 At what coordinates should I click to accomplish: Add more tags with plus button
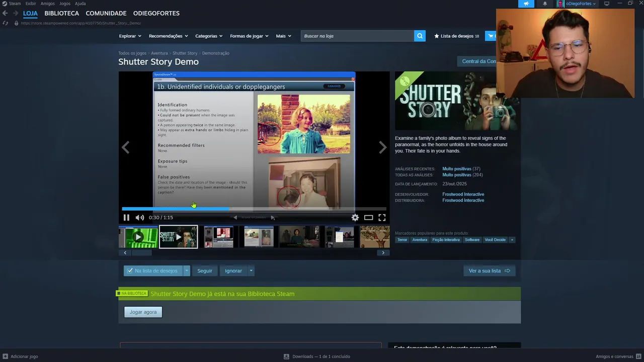[x=512, y=240]
